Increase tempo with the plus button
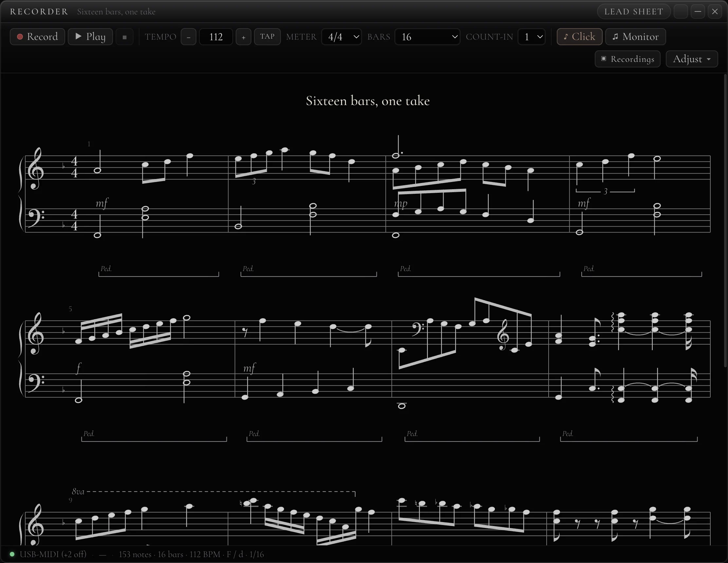The image size is (728, 563). click(243, 37)
